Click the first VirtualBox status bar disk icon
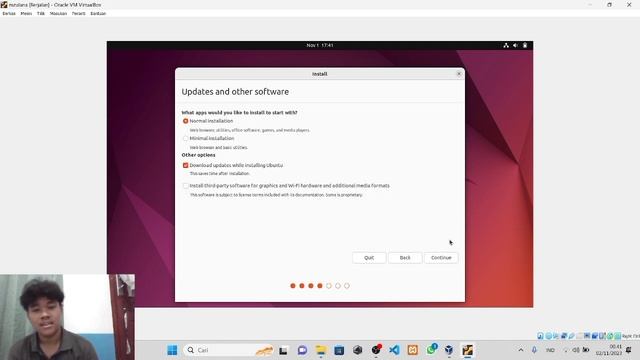 [540, 336]
